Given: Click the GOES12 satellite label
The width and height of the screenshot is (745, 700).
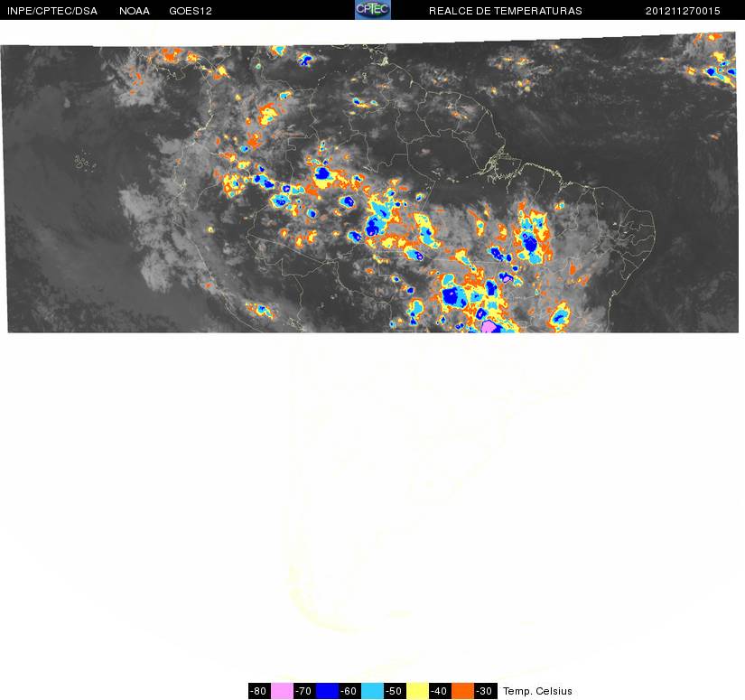Looking at the screenshot, I should coord(191,11).
